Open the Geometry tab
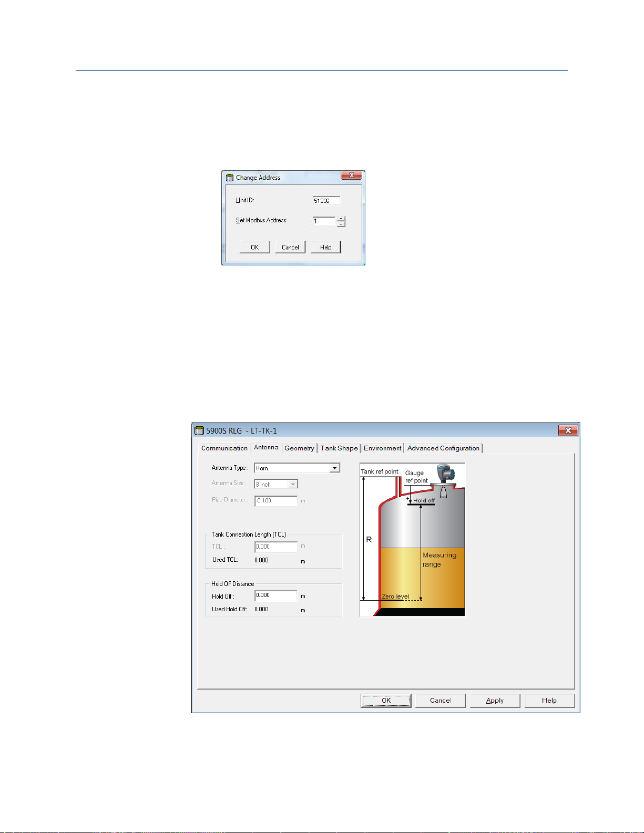644x833 pixels. coord(300,448)
